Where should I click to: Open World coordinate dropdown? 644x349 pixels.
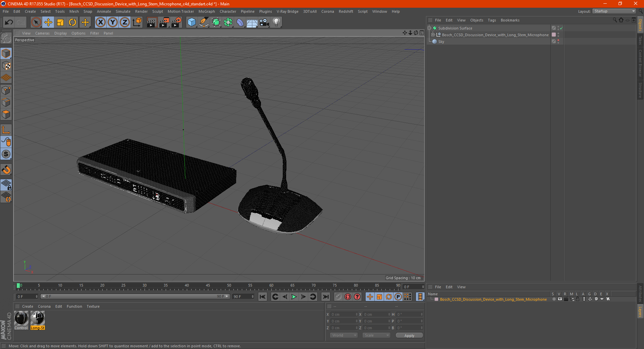(344, 335)
